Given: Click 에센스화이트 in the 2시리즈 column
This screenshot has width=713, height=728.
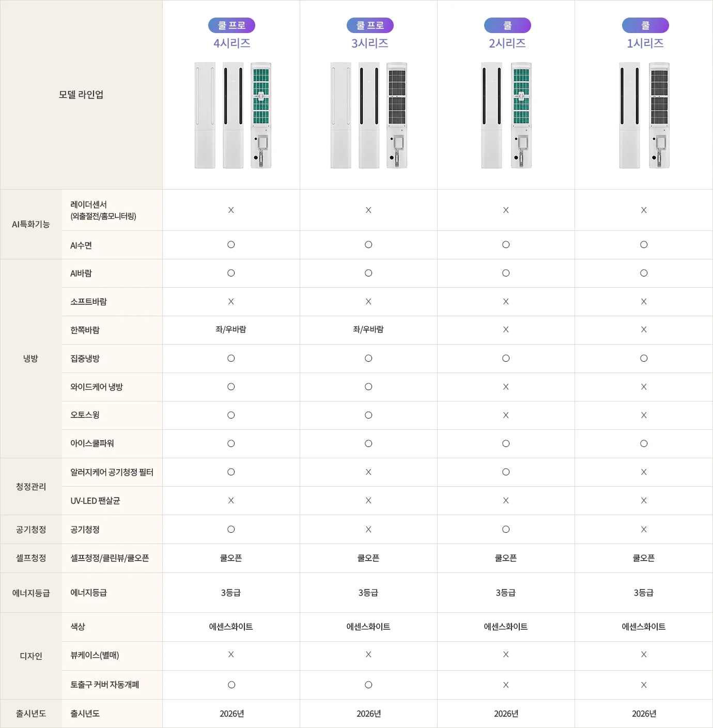Looking at the screenshot, I should click(506, 627).
